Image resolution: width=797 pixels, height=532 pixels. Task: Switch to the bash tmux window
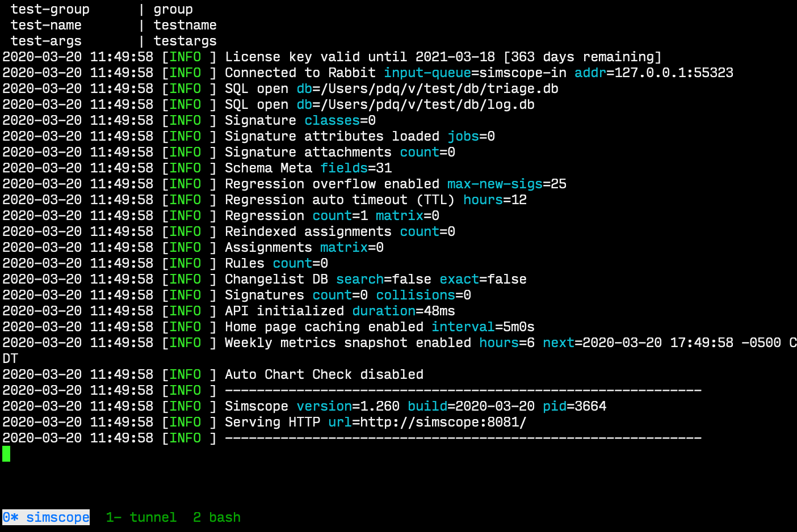[x=217, y=517]
